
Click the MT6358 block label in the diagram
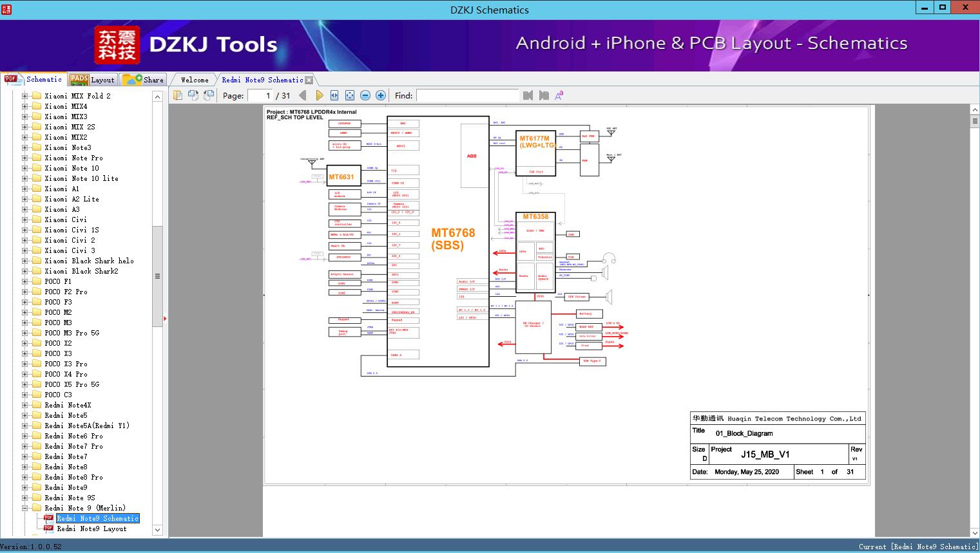point(535,216)
